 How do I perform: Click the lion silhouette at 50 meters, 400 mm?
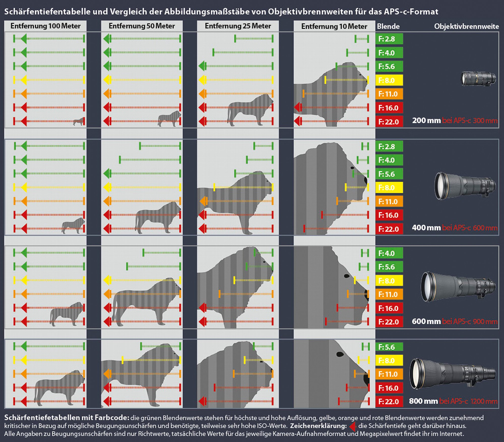coord(157,217)
